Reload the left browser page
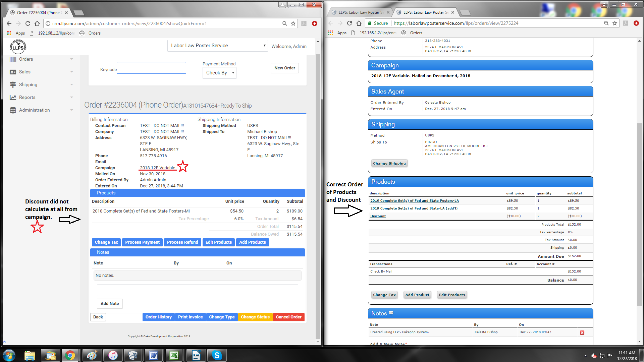 [x=28, y=23]
